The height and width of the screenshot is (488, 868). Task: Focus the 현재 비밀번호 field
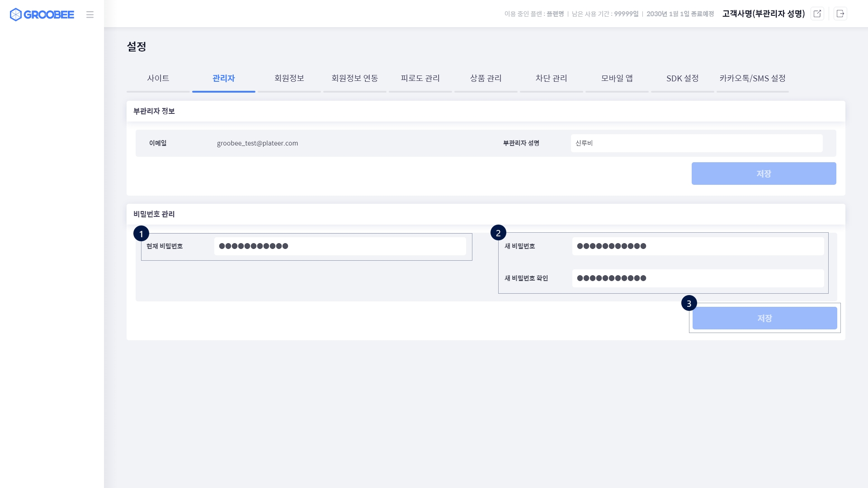340,246
